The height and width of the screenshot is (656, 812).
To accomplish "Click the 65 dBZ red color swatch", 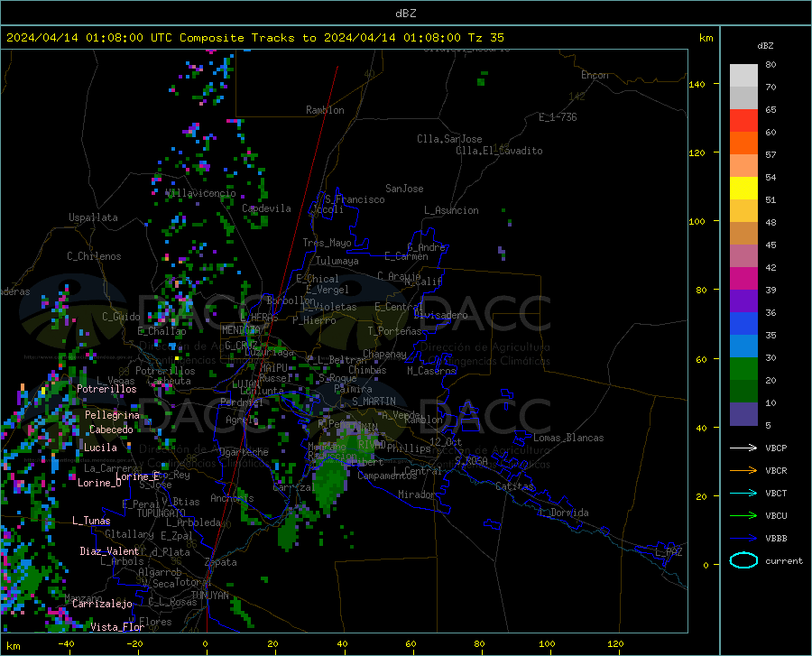I will [743, 121].
